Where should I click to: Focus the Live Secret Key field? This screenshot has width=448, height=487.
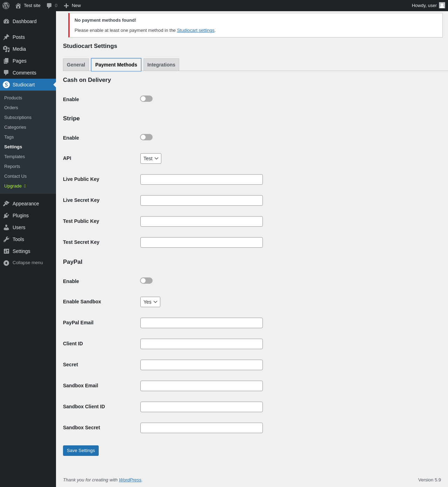coord(202,200)
